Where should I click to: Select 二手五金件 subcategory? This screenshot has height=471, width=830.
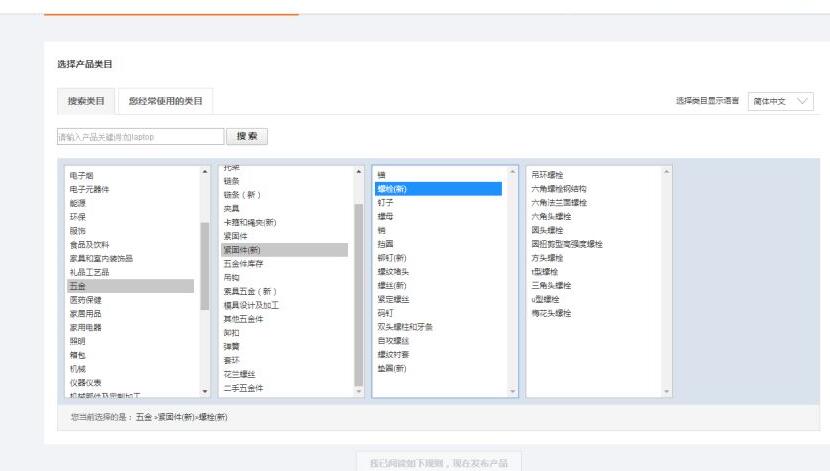click(243, 387)
